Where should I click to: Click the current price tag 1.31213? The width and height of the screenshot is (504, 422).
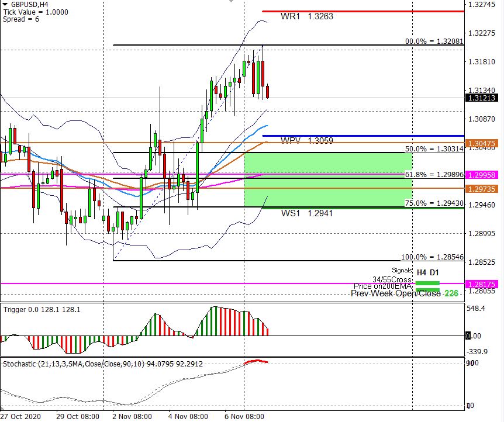(482, 98)
